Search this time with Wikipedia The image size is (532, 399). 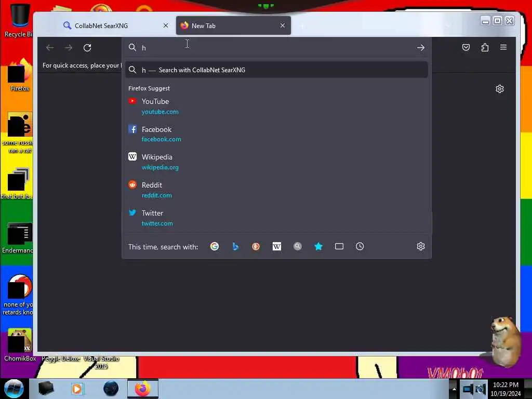276,246
